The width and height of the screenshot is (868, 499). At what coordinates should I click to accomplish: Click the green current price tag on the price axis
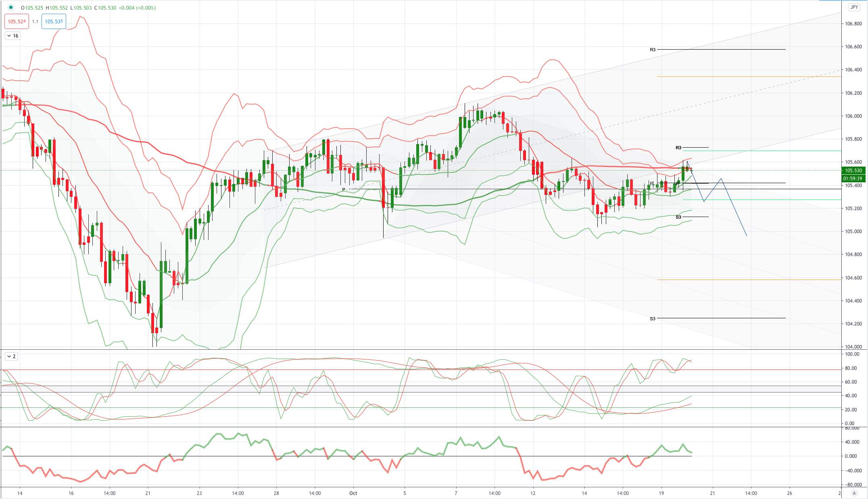853,171
